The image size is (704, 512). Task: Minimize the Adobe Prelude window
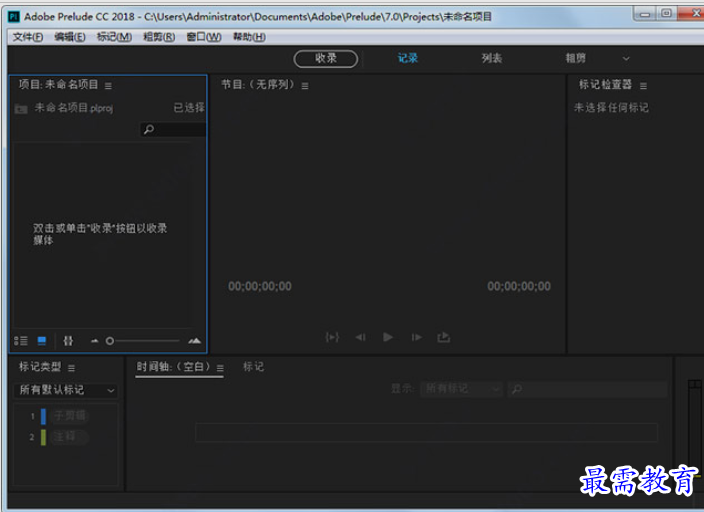coord(645,14)
